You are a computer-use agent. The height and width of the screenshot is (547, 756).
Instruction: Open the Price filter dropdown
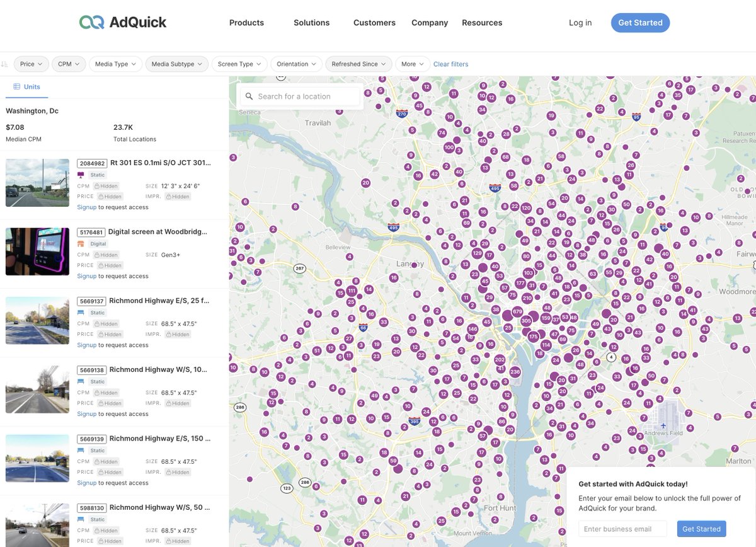pyautogui.click(x=31, y=64)
